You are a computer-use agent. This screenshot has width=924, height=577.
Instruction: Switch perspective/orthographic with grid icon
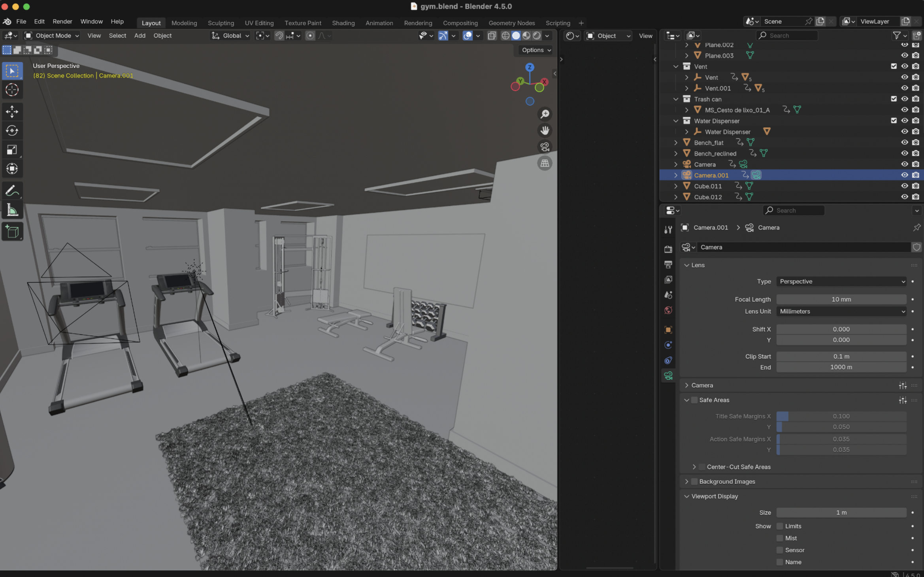pyautogui.click(x=545, y=163)
